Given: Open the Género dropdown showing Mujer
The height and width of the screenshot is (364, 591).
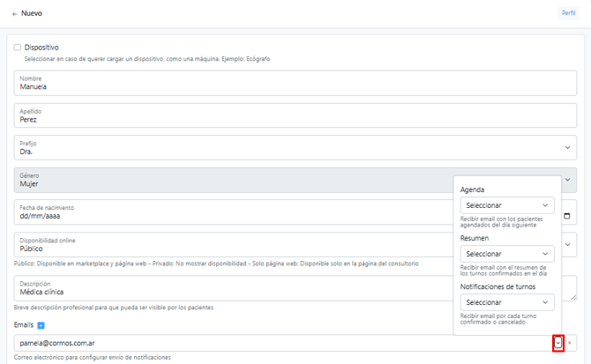Looking at the screenshot, I should [x=295, y=180].
